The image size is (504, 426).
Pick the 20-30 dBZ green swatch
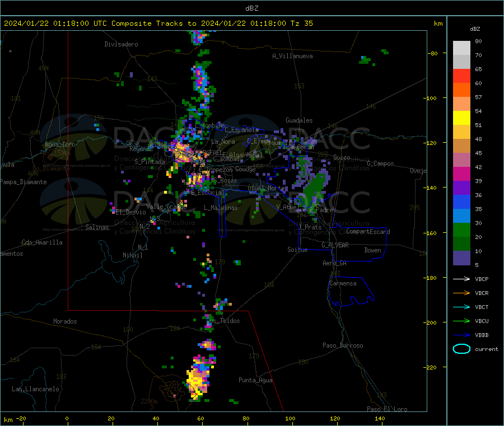461,230
